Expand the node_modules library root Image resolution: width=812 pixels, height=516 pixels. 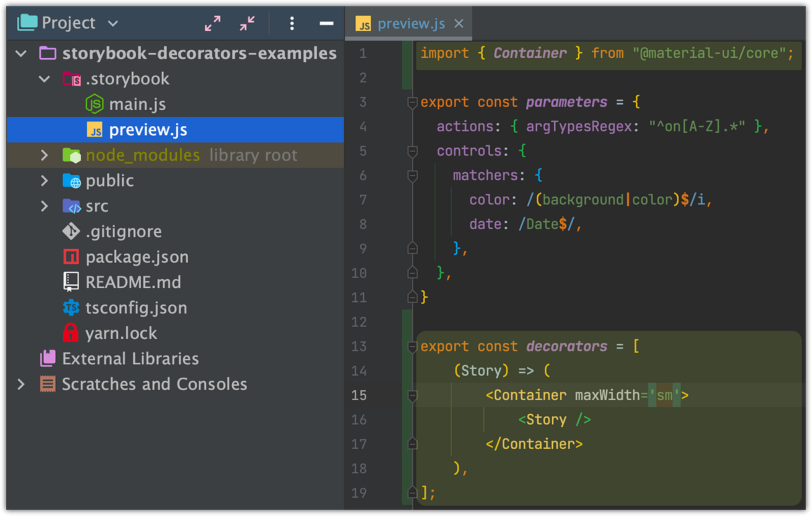[44, 155]
